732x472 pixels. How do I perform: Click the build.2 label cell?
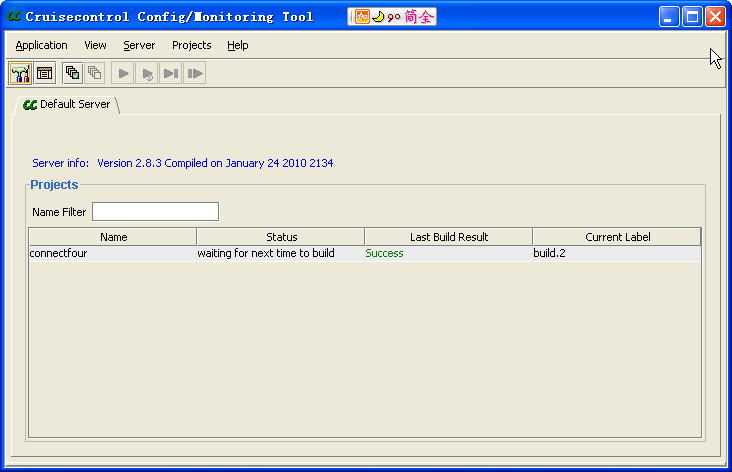[617, 254]
